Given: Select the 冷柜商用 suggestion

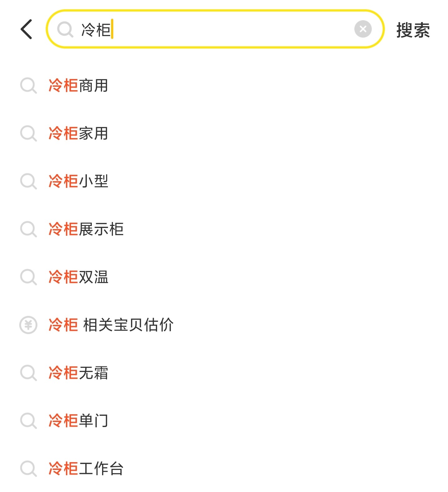Looking at the screenshot, I should [78, 86].
